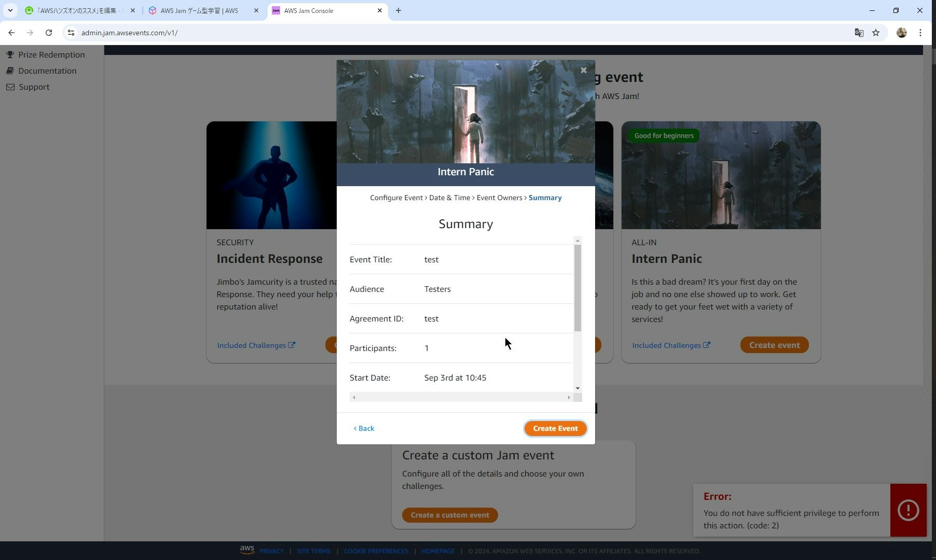
Task: Open the HOMEPAGE footer link
Action: click(x=438, y=551)
